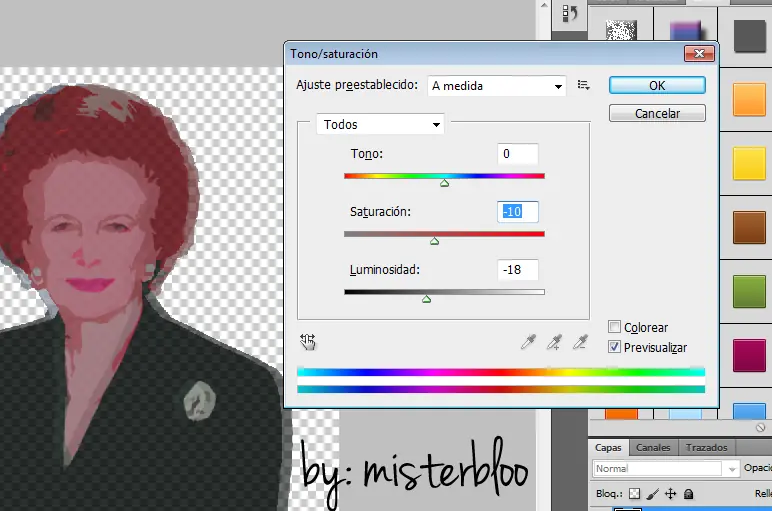Click the Luminosidad slider handle
The width and height of the screenshot is (772, 511).
point(426,299)
